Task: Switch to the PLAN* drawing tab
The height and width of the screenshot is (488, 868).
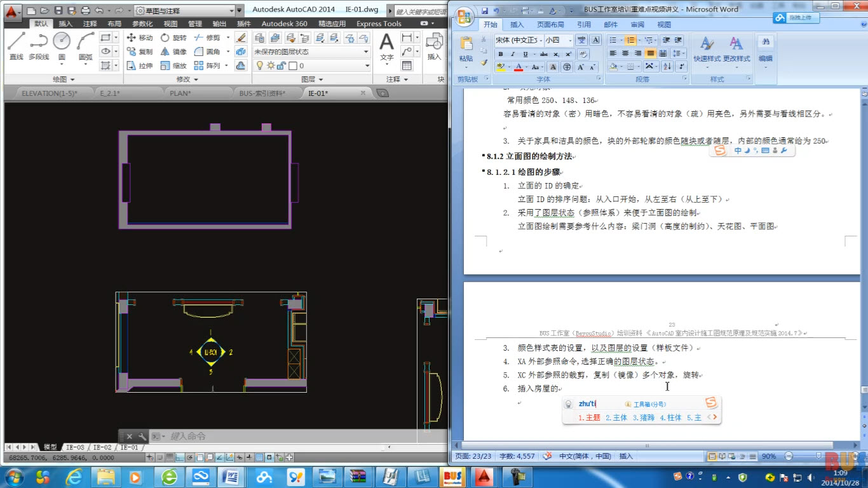Action: click(x=180, y=93)
